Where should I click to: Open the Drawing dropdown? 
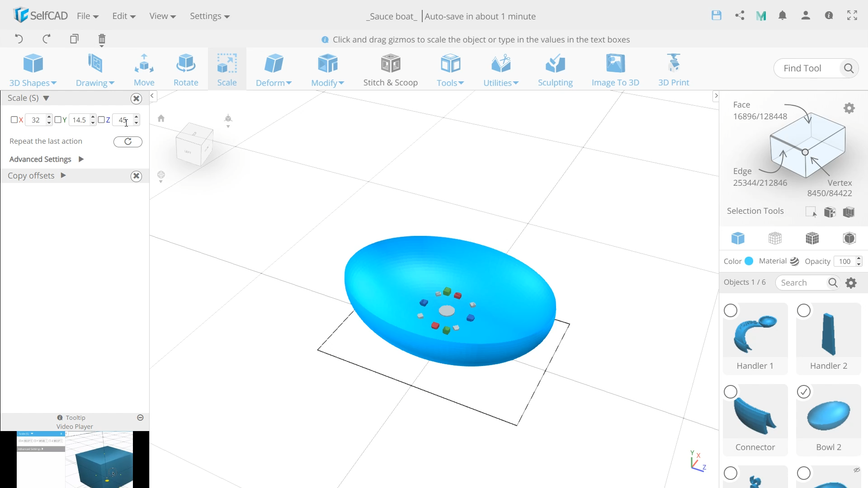pos(95,70)
